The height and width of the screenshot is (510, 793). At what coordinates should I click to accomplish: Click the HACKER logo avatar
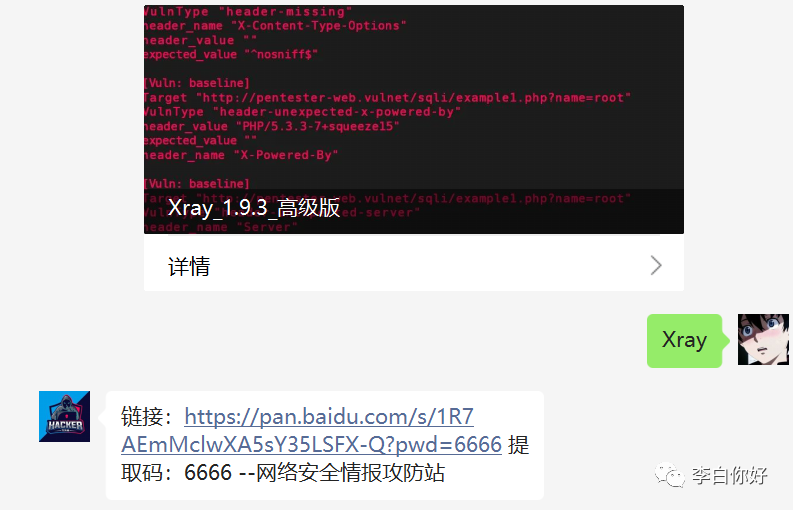point(64,416)
